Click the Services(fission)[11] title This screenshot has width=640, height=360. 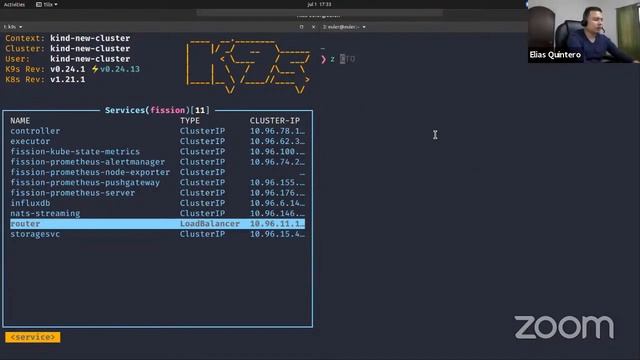(157, 110)
